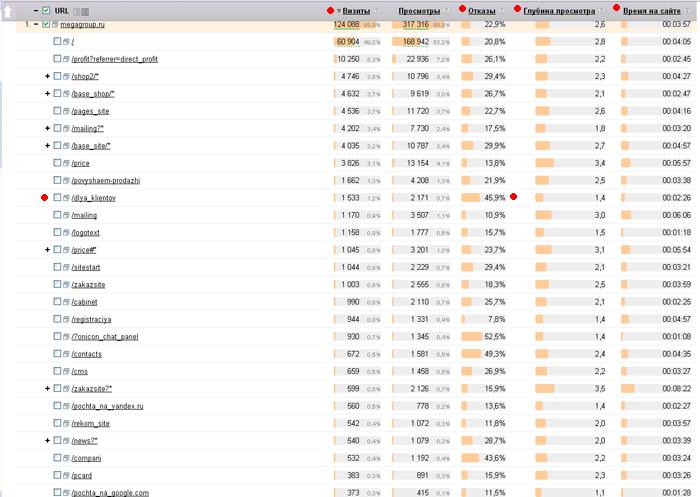
Task: Sort by Время на сайте column header
Action: (x=652, y=11)
